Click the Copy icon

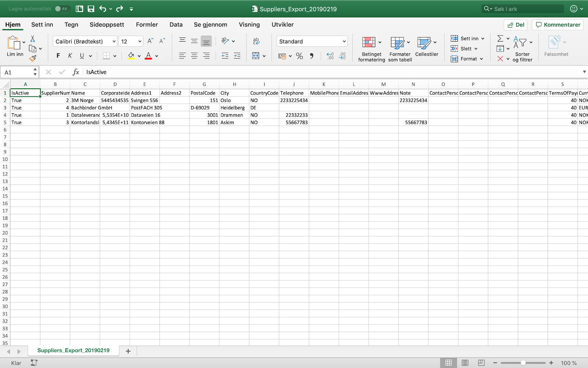click(x=33, y=48)
